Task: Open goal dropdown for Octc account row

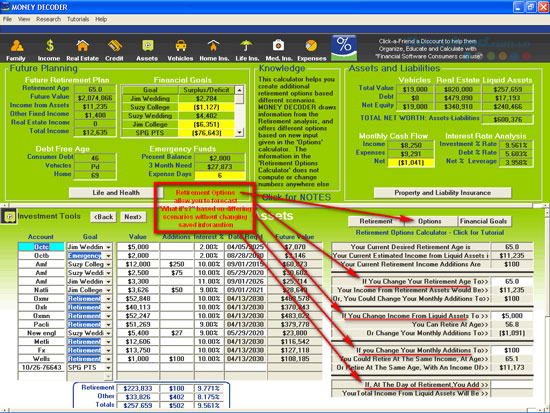Action: coord(108,247)
